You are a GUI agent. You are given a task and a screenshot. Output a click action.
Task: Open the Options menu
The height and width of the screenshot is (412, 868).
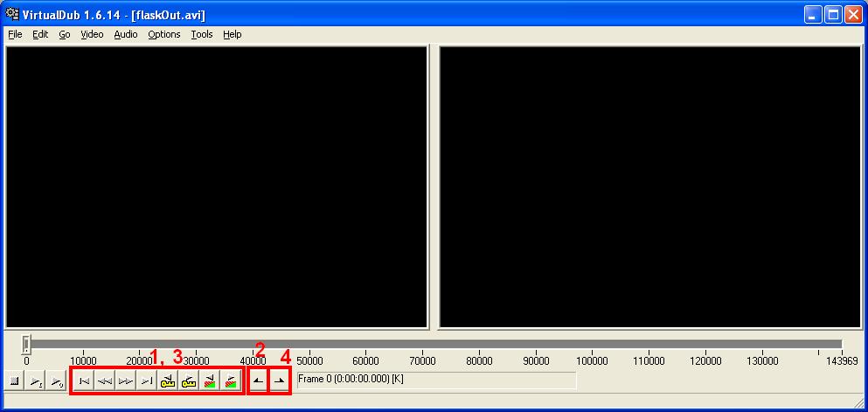click(x=163, y=34)
